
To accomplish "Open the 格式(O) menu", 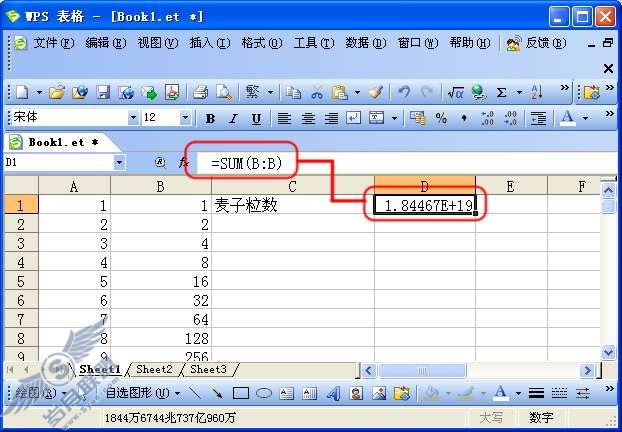I will [x=262, y=42].
